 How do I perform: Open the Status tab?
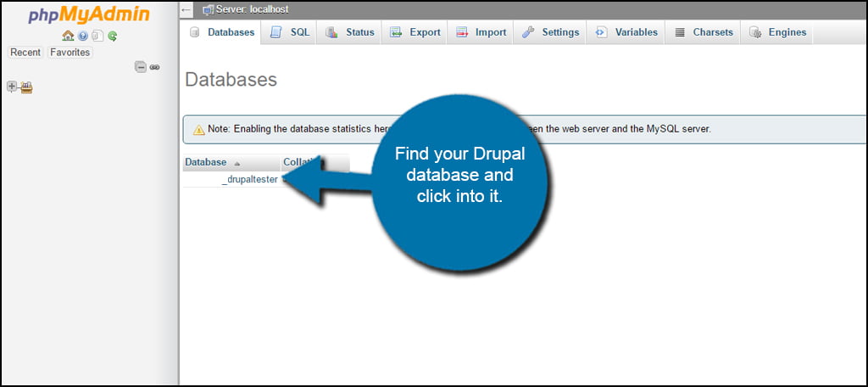click(350, 32)
